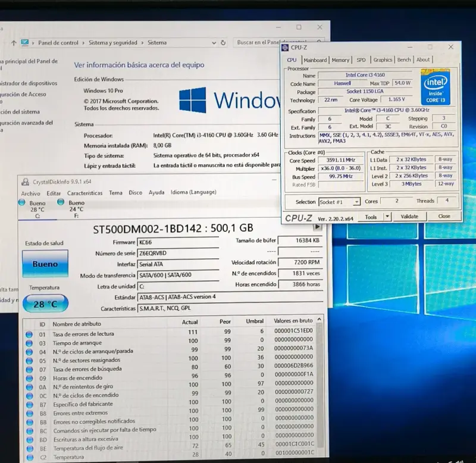Click the Close button in CPU-Z
Viewport: 476px width, 463px height.
(444, 216)
